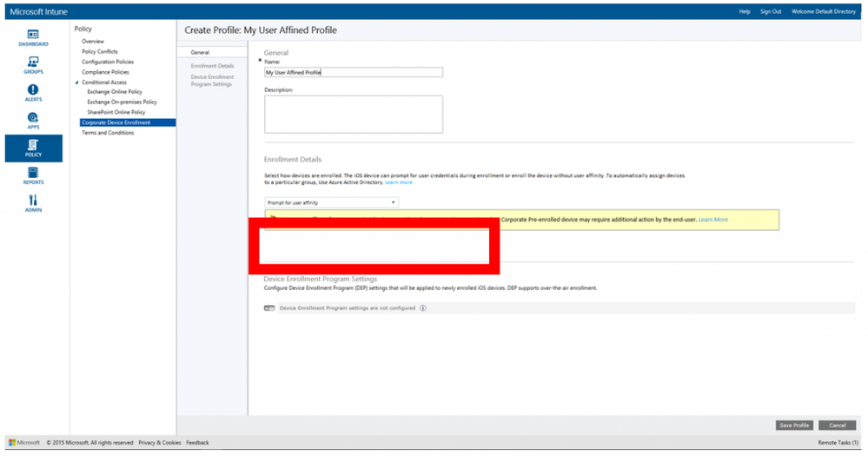Open the Prompt for user affinity dropdown
The image size is (868, 456).
click(x=332, y=202)
